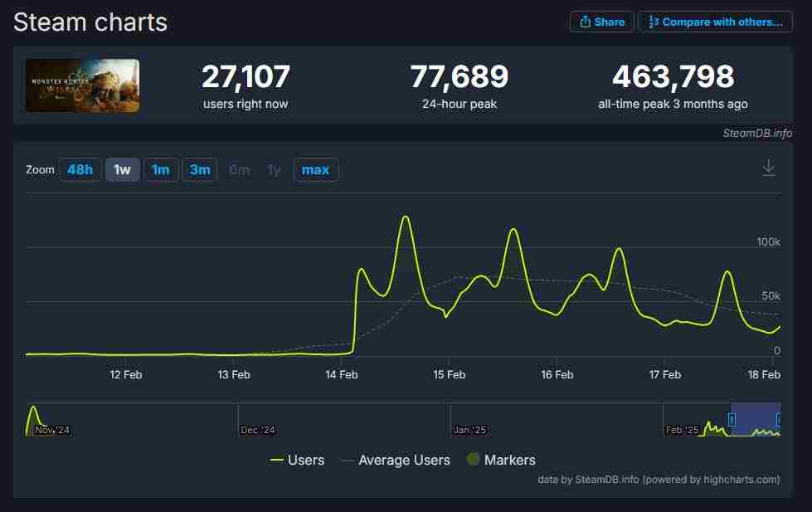Click the highlighted navigator selection window
Image resolution: width=812 pixels, height=512 pixels.
point(756,419)
